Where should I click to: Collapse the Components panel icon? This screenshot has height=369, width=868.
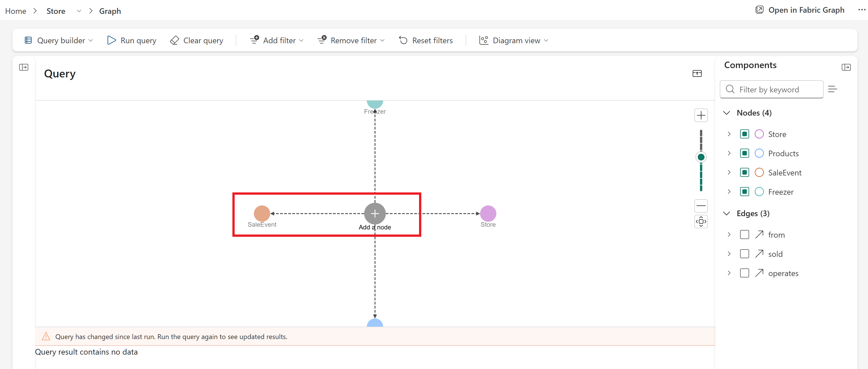point(846,67)
